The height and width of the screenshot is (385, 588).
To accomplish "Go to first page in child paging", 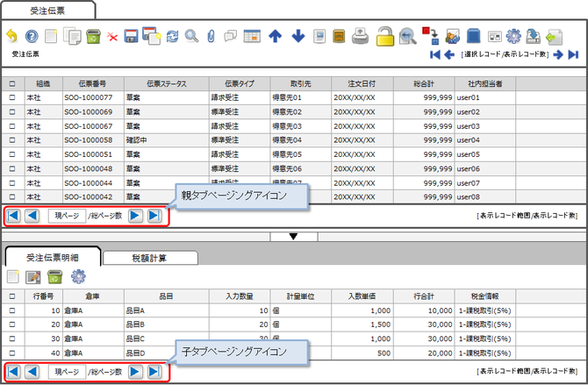I will [x=13, y=372].
